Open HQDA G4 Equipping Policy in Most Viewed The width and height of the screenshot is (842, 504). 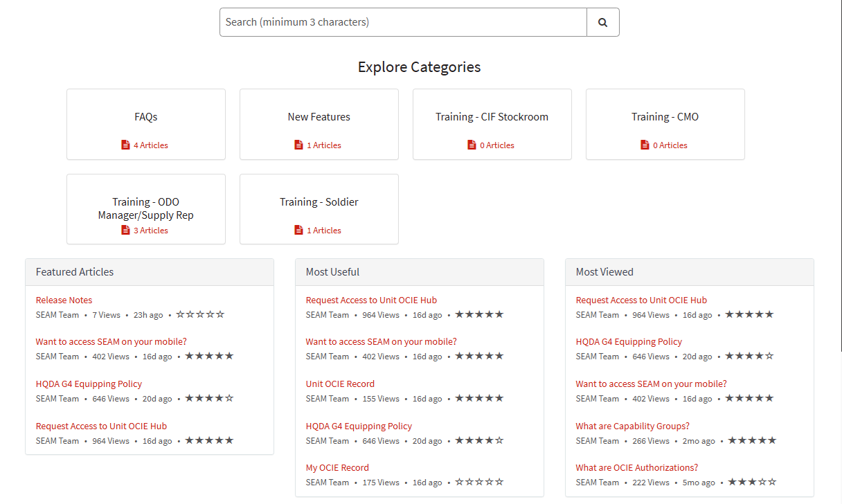(629, 342)
